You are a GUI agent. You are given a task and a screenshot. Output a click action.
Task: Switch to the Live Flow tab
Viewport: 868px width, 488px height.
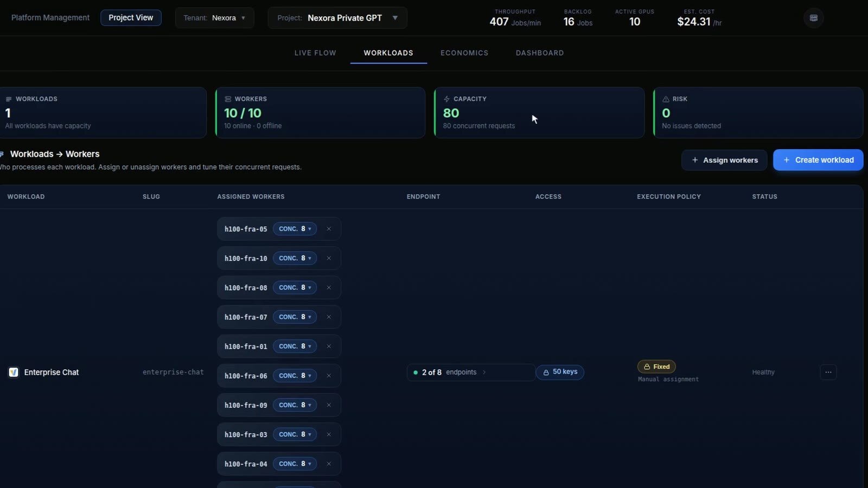pyautogui.click(x=315, y=53)
